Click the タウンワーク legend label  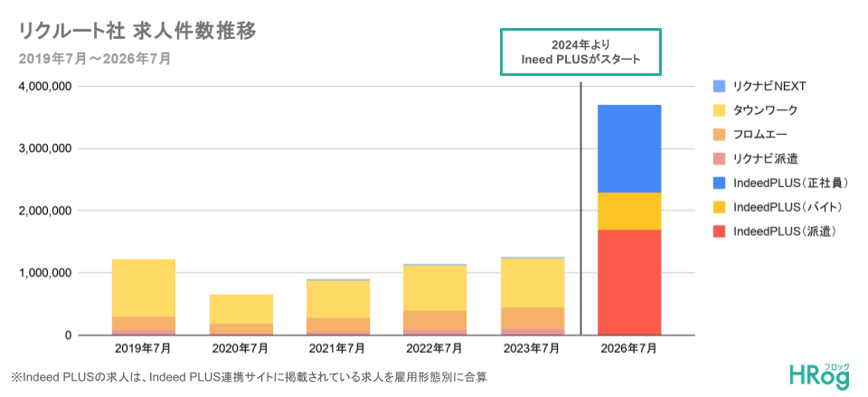(766, 110)
